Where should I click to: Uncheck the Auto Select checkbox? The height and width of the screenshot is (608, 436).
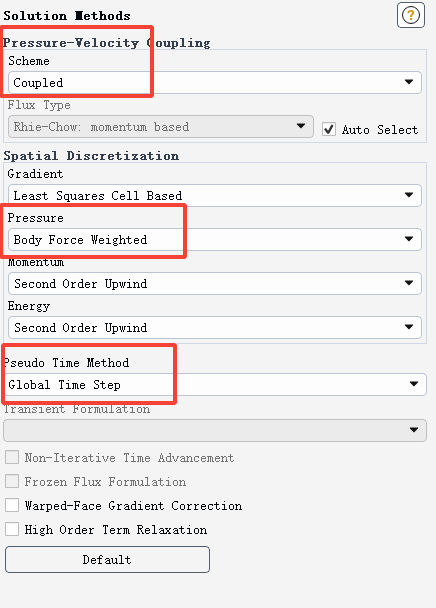(x=329, y=129)
